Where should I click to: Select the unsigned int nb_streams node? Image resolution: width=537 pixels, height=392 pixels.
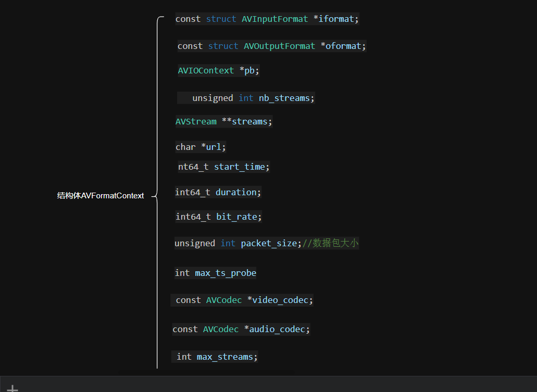point(246,98)
